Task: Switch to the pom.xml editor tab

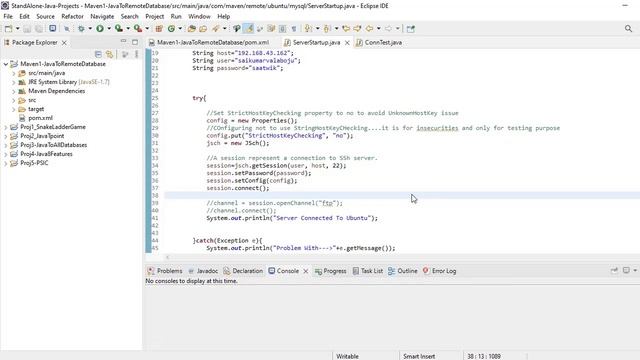Action: [x=209, y=42]
